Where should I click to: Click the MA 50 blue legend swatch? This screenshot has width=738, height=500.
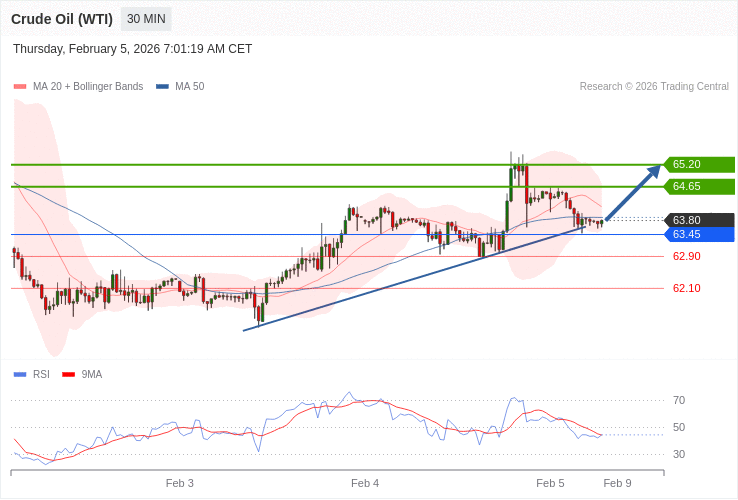pyautogui.click(x=162, y=87)
